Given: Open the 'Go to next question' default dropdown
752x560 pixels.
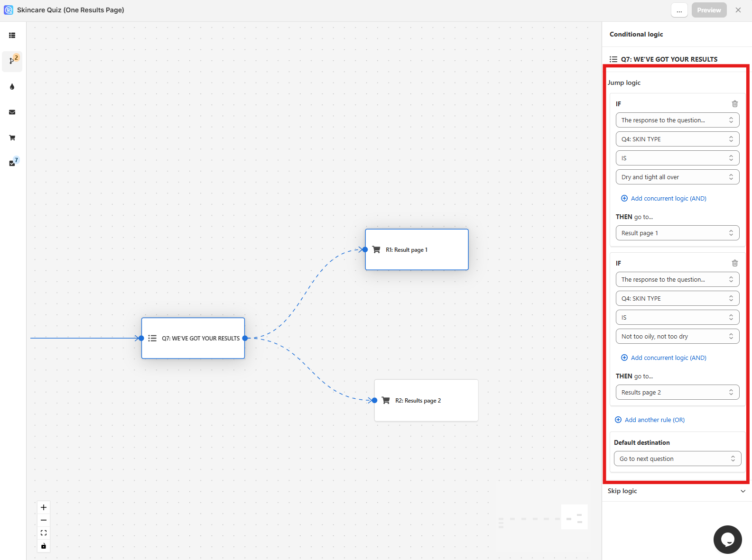Looking at the screenshot, I should click(678, 459).
